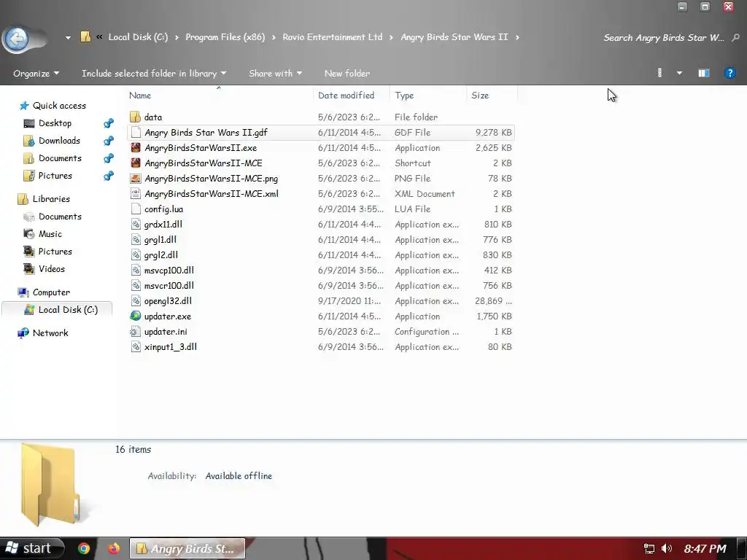Select config.lua file icon

point(136,209)
